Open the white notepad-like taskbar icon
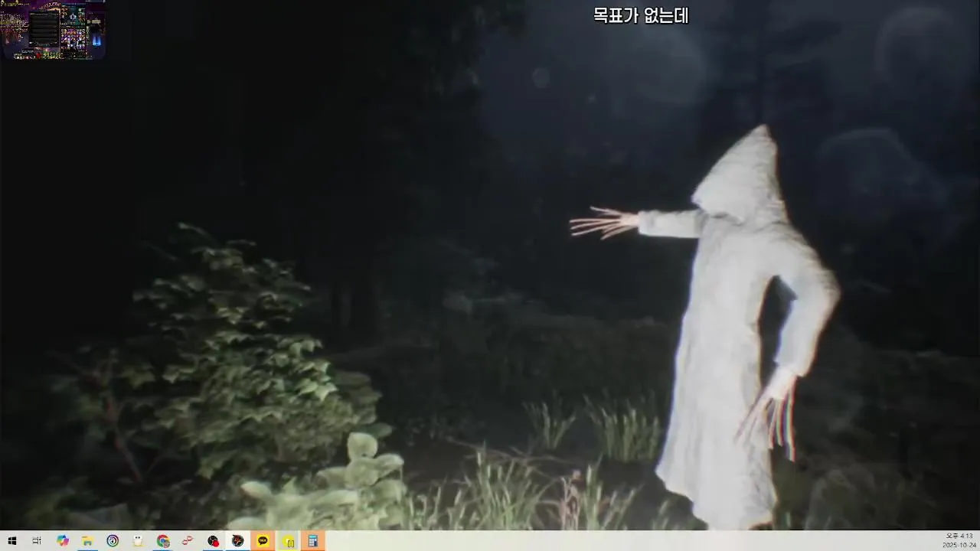 (138, 541)
